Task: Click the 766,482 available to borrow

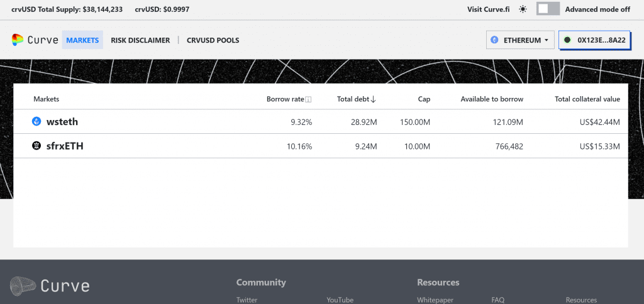Action: pyautogui.click(x=509, y=146)
